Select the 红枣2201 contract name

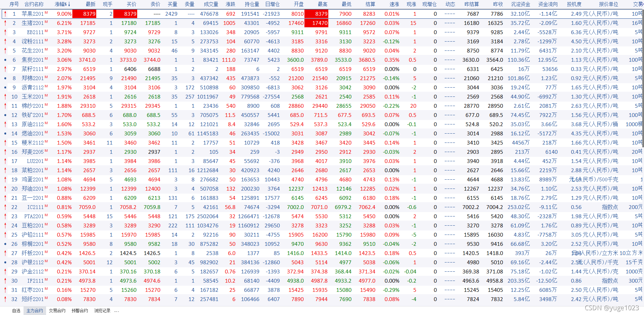pos(33,290)
